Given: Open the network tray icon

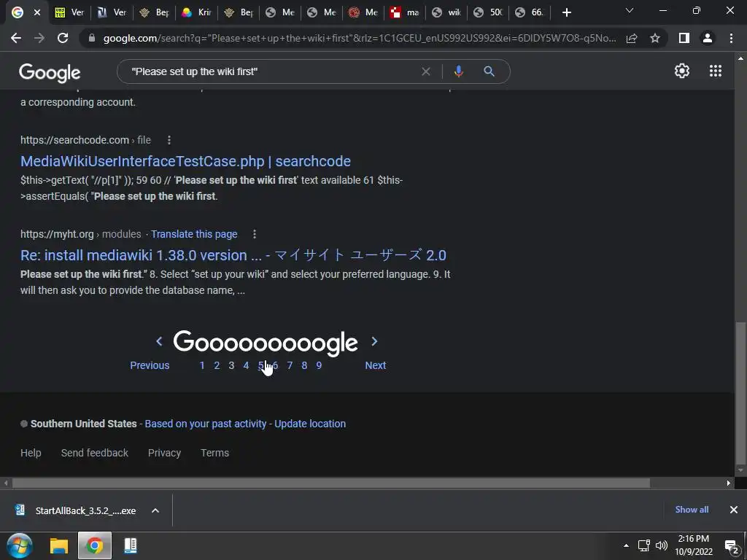Looking at the screenshot, I should (644, 545).
